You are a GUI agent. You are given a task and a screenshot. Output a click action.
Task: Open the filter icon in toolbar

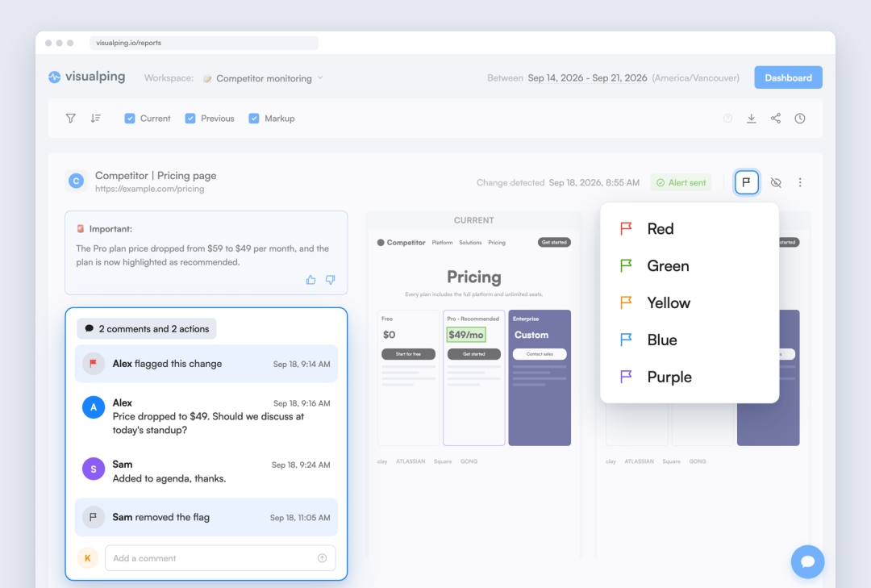(70, 119)
